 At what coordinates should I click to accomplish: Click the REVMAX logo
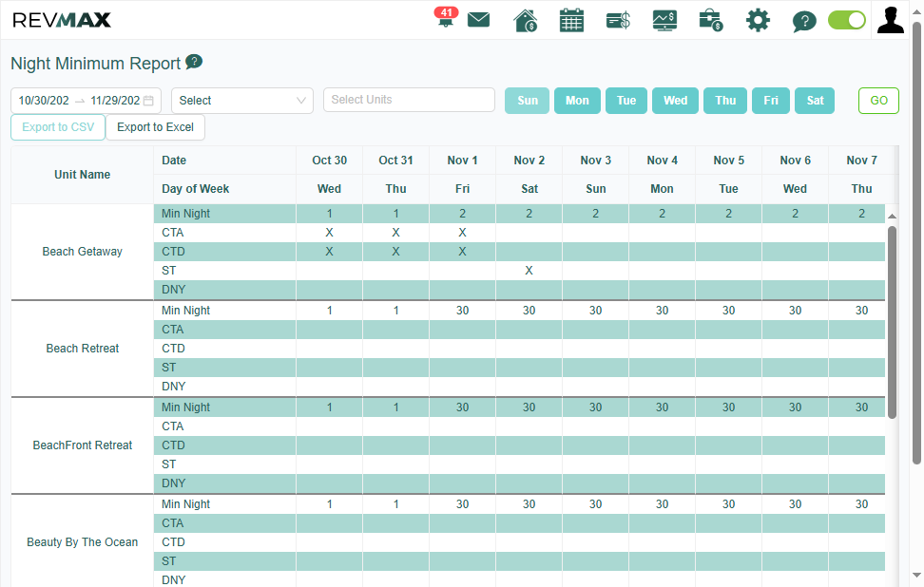pos(62,20)
